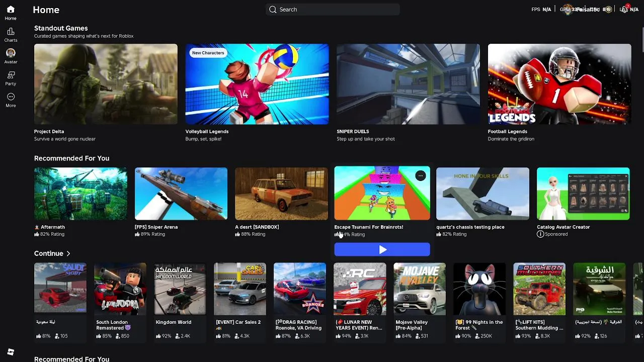Click the magnifier icon in the search bar
644x362 pixels.
click(273, 10)
